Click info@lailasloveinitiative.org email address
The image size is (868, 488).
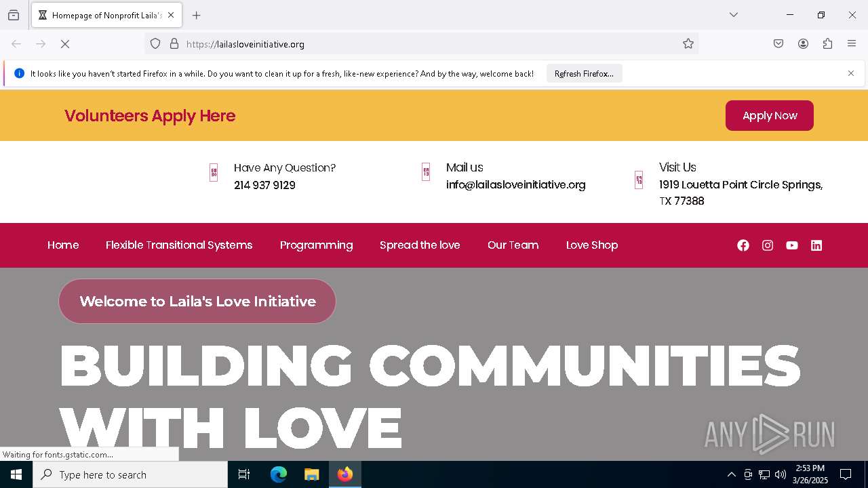(515, 184)
